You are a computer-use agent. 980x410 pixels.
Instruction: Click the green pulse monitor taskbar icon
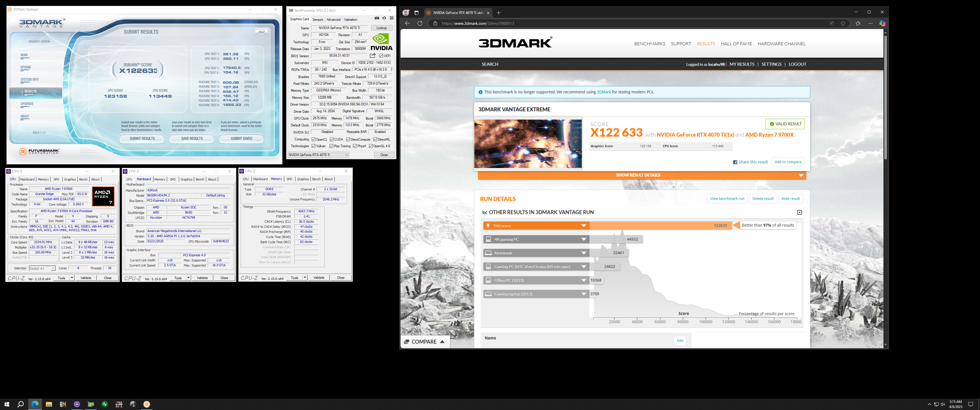(x=105, y=404)
